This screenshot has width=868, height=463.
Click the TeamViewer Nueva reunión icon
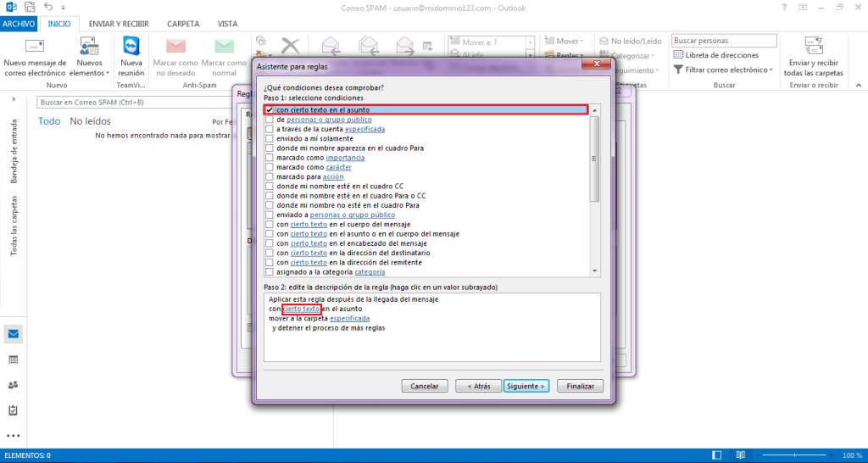[131, 46]
